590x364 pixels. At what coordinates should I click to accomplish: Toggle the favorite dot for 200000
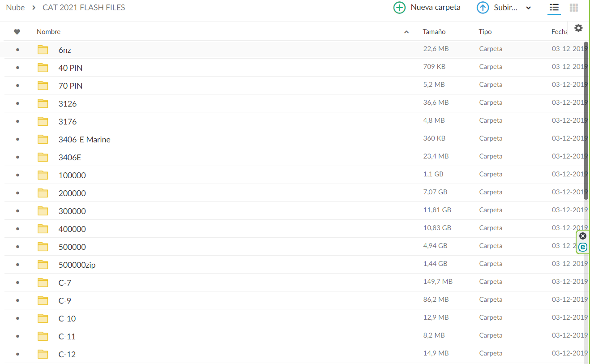point(17,193)
